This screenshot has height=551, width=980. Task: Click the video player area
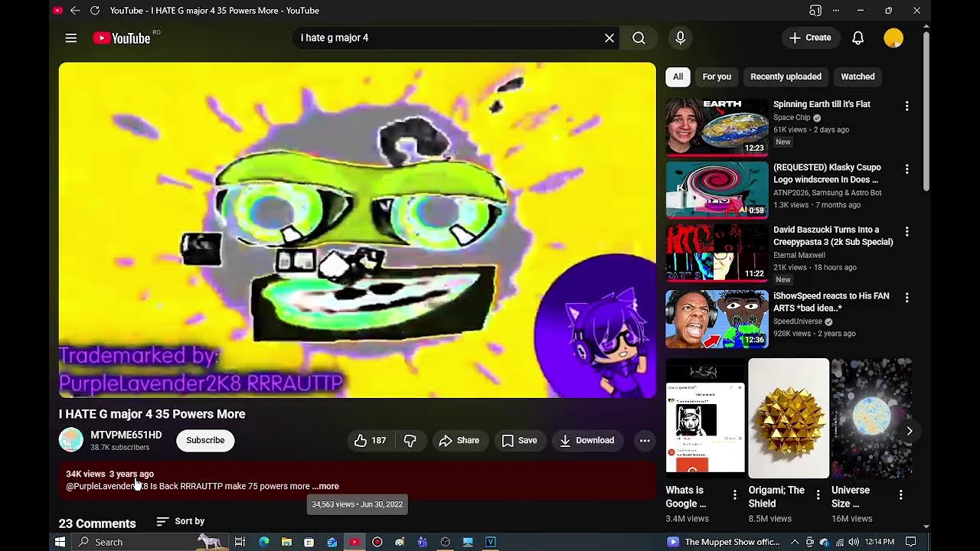coord(357,230)
